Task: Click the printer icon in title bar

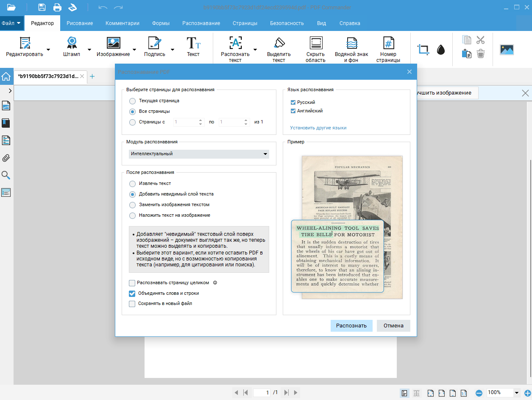Action: click(57, 7)
